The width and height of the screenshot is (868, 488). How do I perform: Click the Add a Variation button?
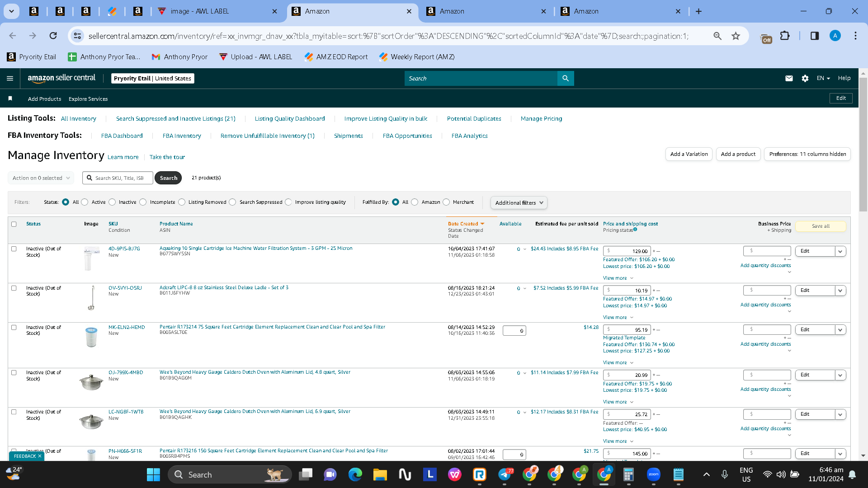[689, 154]
